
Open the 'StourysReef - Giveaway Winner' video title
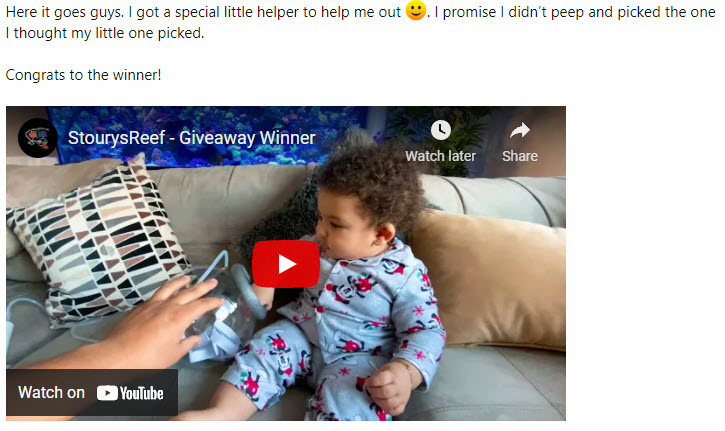[x=192, y=138]
